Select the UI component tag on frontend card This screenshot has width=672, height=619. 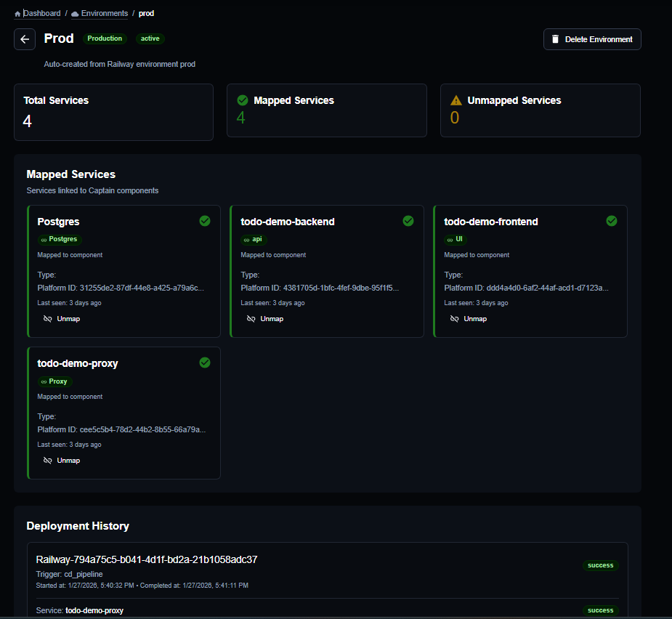point(455,239)
